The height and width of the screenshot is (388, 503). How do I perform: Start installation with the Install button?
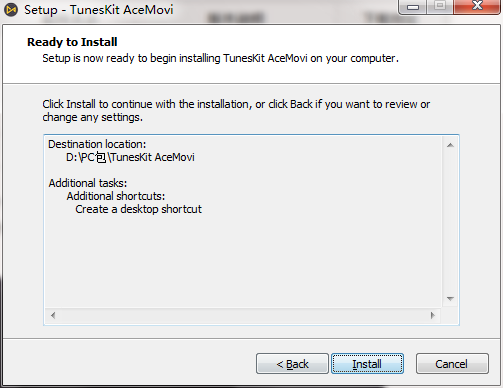click(367, 364)
